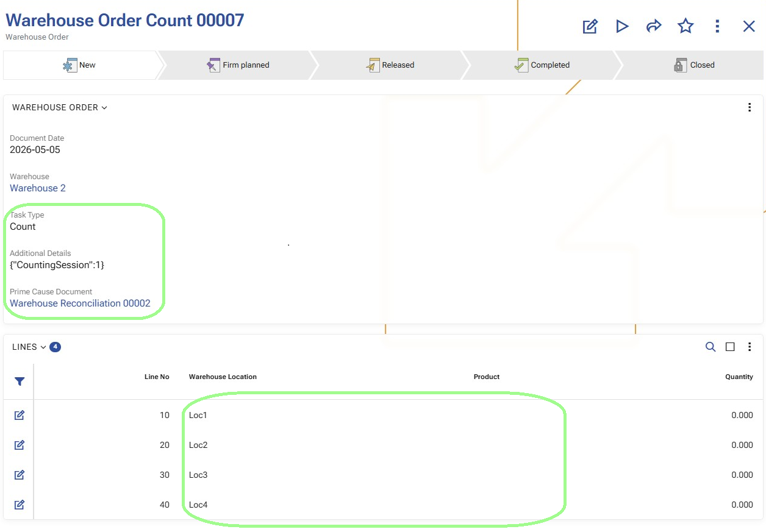Sort by Quantity column header

click(739, 377)
